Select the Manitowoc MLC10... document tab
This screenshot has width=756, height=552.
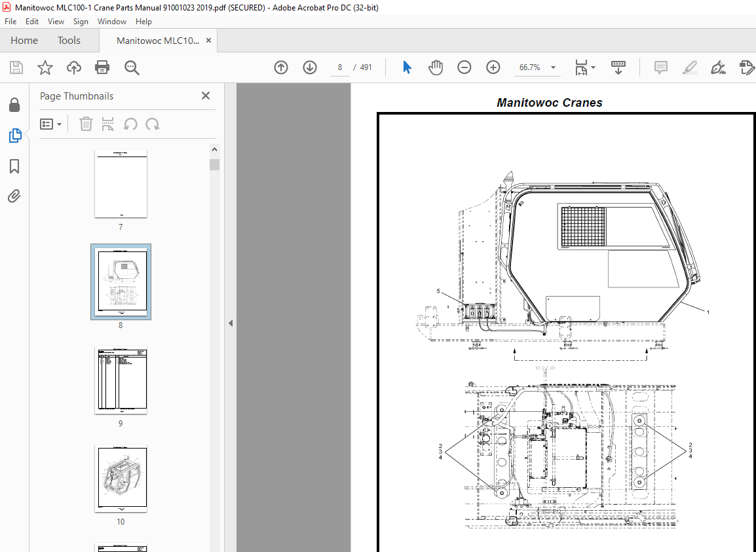pyautogui.click(x=158, y=41)
